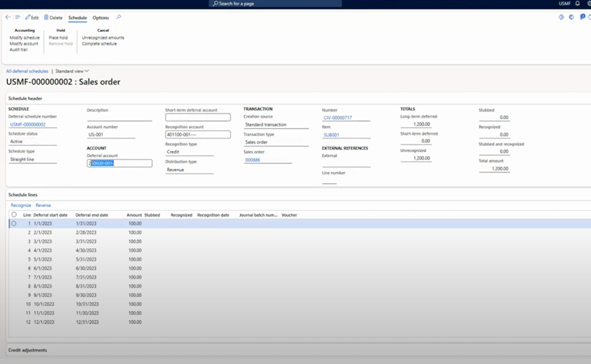Open the attachments badge icon
Screen dimensions: 591x364
point(583,17)
